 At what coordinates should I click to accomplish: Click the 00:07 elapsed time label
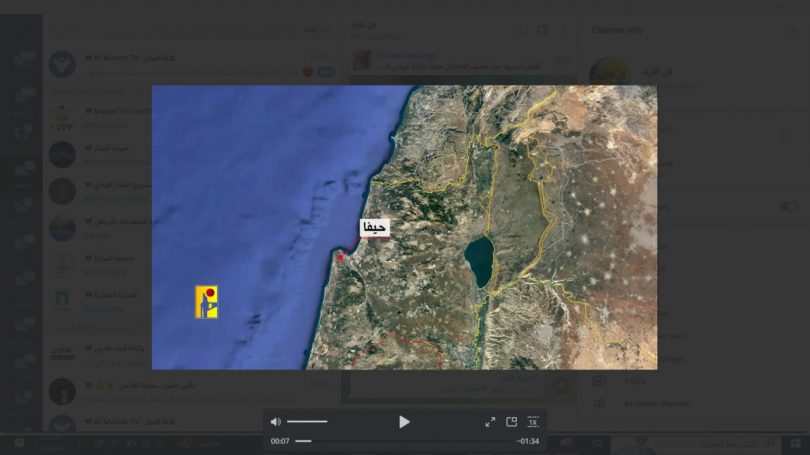tap(280, 441)
